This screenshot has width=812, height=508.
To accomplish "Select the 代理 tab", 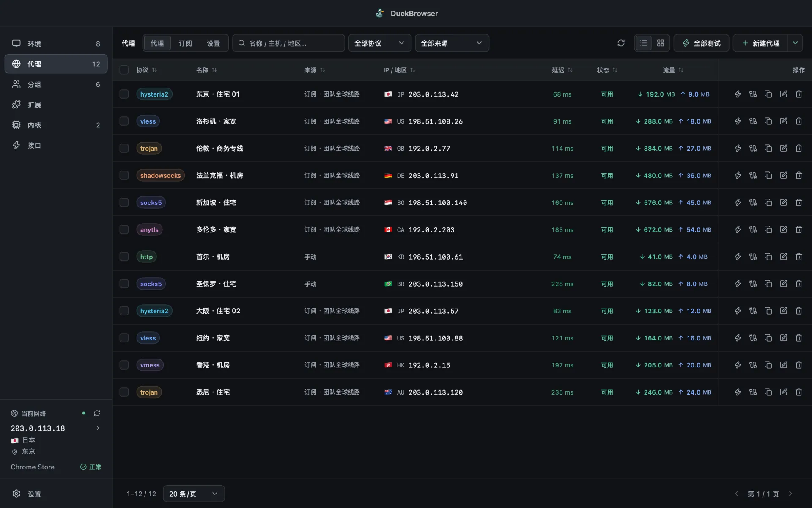I will (x=157, y=43).
